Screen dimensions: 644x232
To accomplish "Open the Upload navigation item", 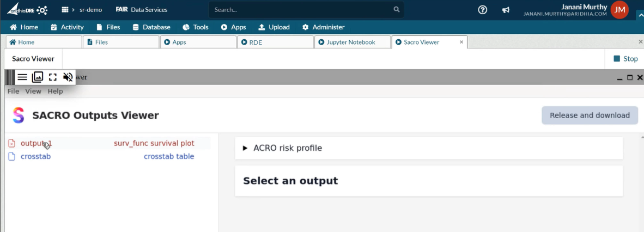I will click(274, 27).
